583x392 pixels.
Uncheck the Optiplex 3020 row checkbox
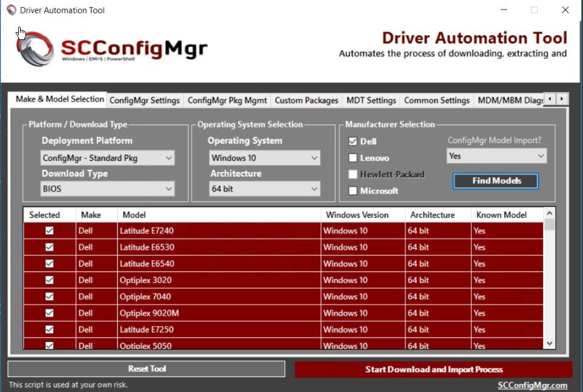(50, 279)
